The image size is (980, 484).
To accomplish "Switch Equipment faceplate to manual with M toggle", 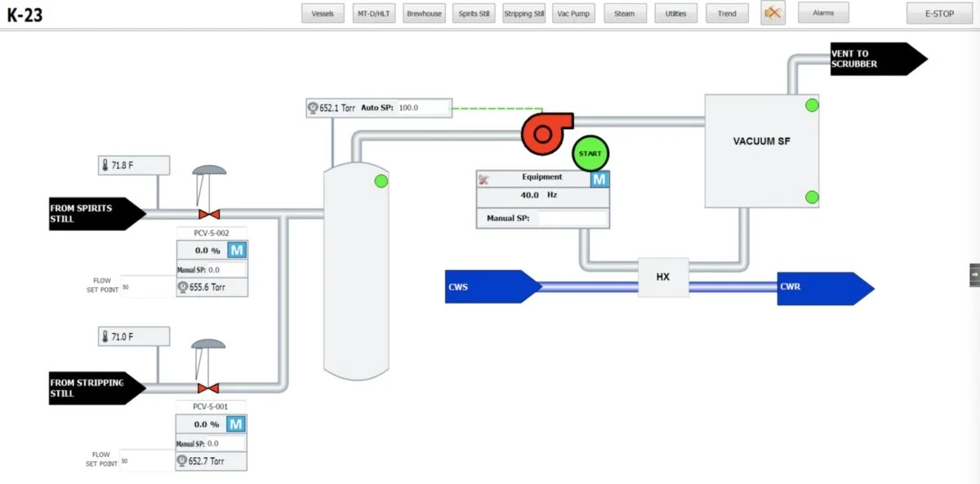I will tap(600, 177).
